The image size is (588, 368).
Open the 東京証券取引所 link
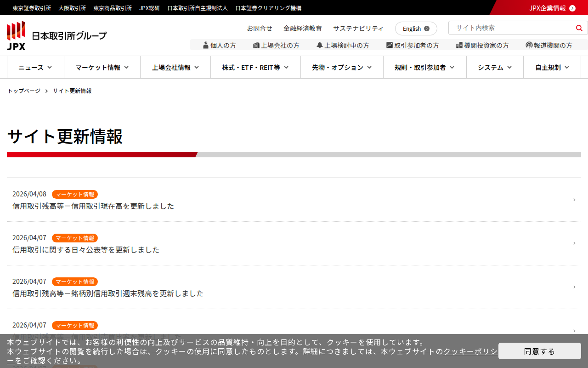click(x=32, y=8)
